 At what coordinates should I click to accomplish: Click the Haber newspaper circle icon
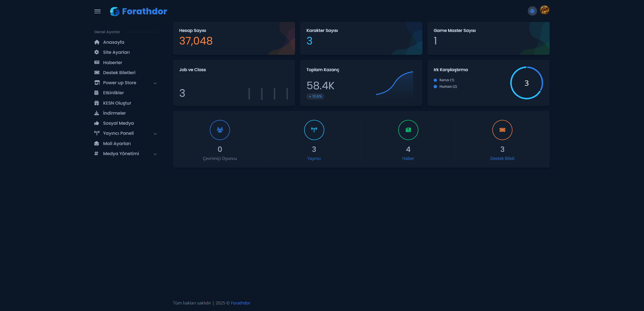coord(408,130)
